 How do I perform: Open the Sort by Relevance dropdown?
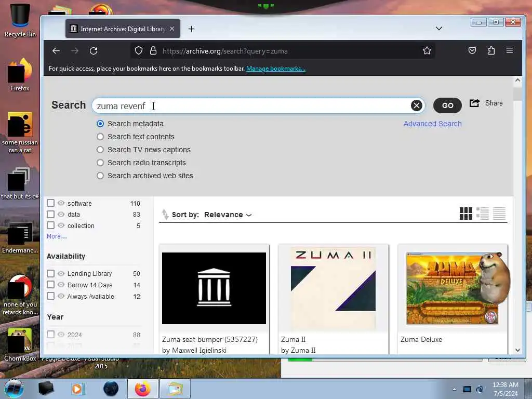228,215
